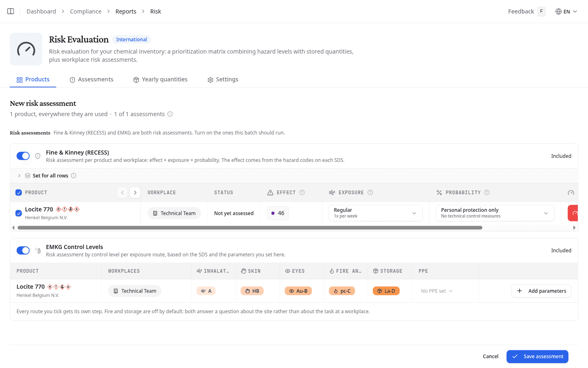Viewport: 588px width, 368px height.
Task: Click the horizontal table scrollbar thumb
Action: point(250,228)
